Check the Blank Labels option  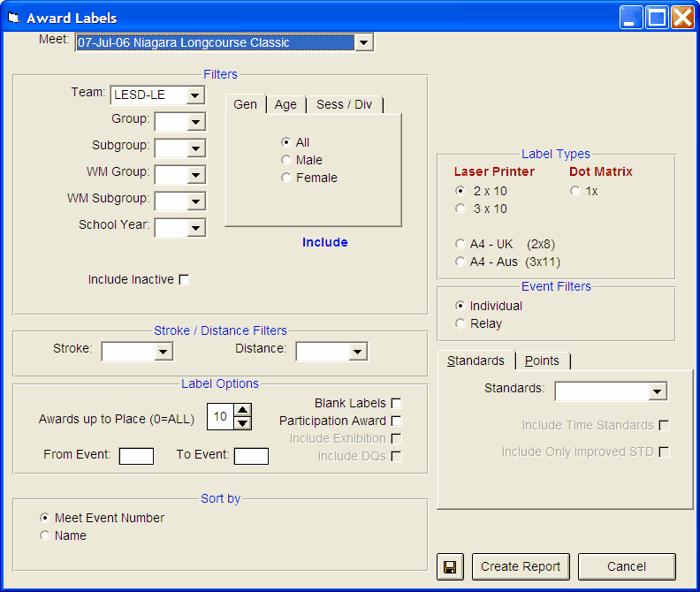tap(396, 404)
